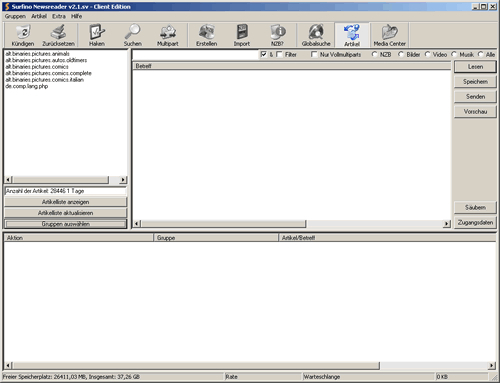This screenshot has height=383, width=500.
Task: Open the NZB? info icon
Action: (x=277, y=35)
